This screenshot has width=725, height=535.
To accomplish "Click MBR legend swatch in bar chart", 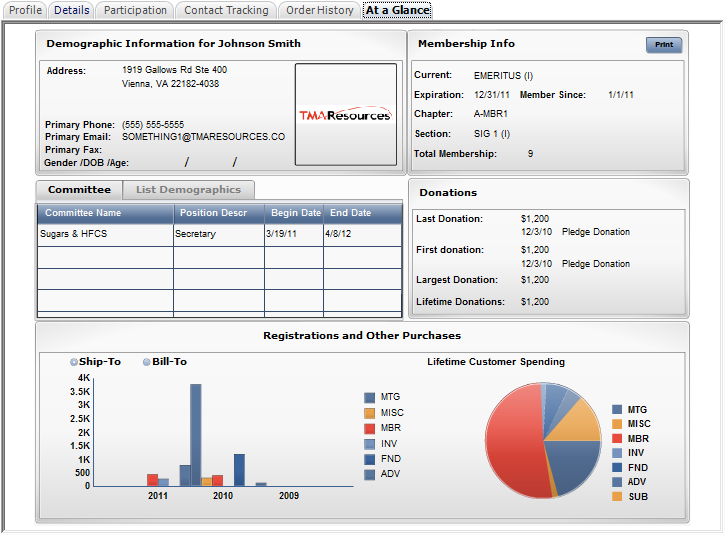I will coord(370,428).
